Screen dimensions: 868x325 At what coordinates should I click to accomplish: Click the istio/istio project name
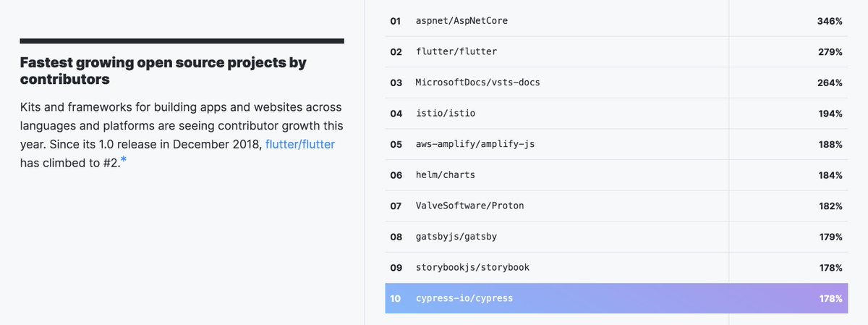point(446,114)
